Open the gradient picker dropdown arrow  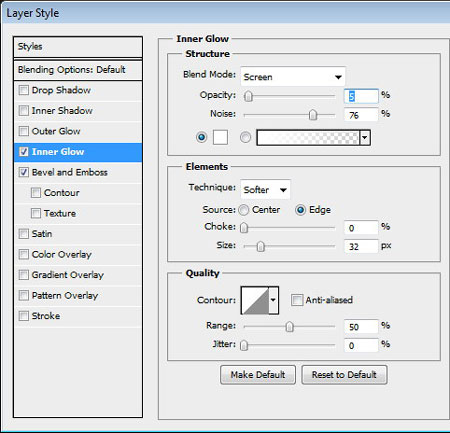click(365, 137)
